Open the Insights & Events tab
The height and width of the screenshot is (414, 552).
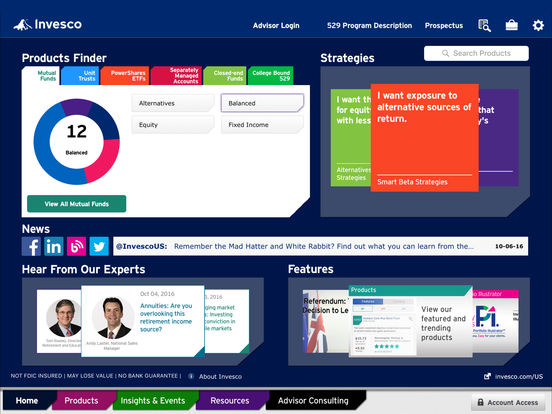(x=153, y=401)
